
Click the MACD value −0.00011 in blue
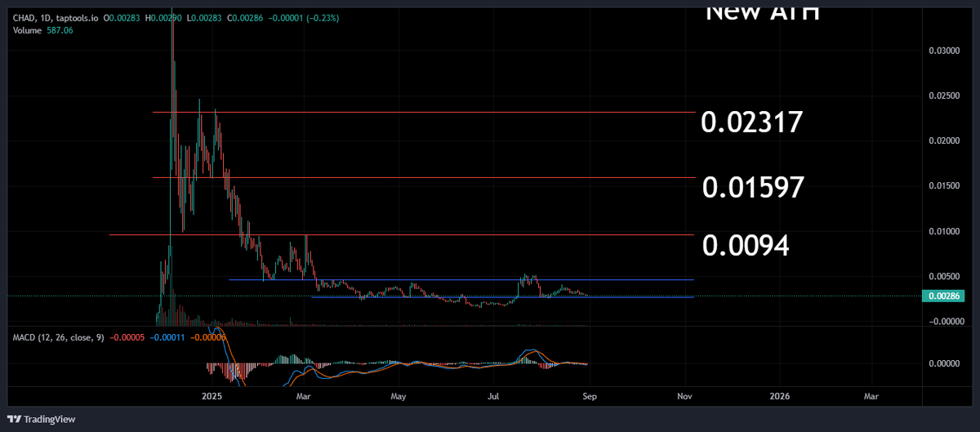click(x=167, y=336)
